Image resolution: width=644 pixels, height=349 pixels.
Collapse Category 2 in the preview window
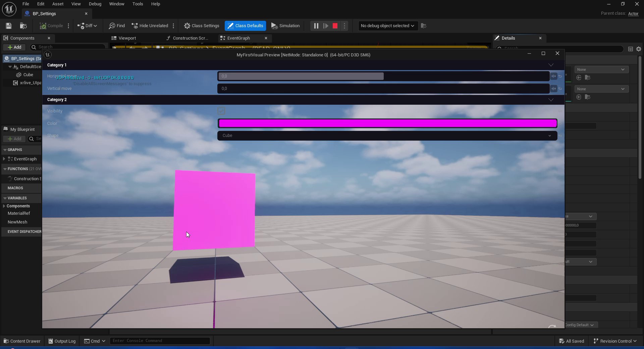point(551,100)
